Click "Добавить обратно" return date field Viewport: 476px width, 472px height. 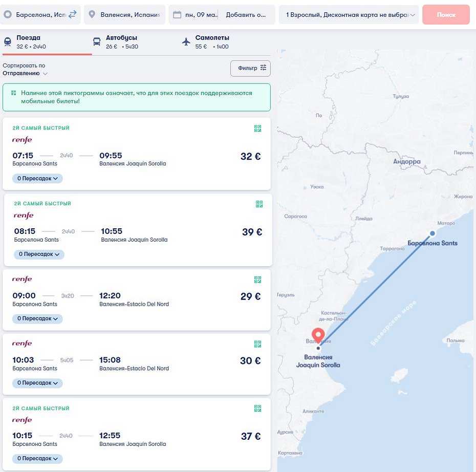click(x=246, y=15)
